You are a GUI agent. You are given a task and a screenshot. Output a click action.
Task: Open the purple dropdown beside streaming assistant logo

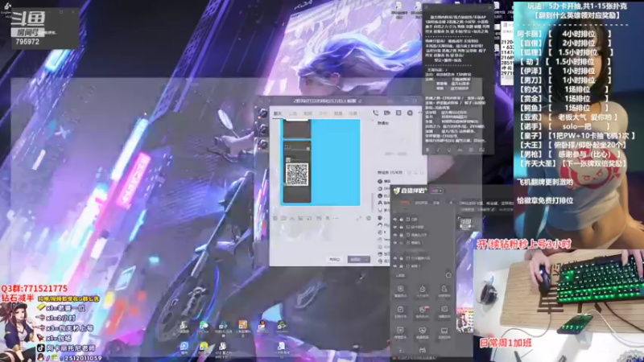[x=436, y=191]
